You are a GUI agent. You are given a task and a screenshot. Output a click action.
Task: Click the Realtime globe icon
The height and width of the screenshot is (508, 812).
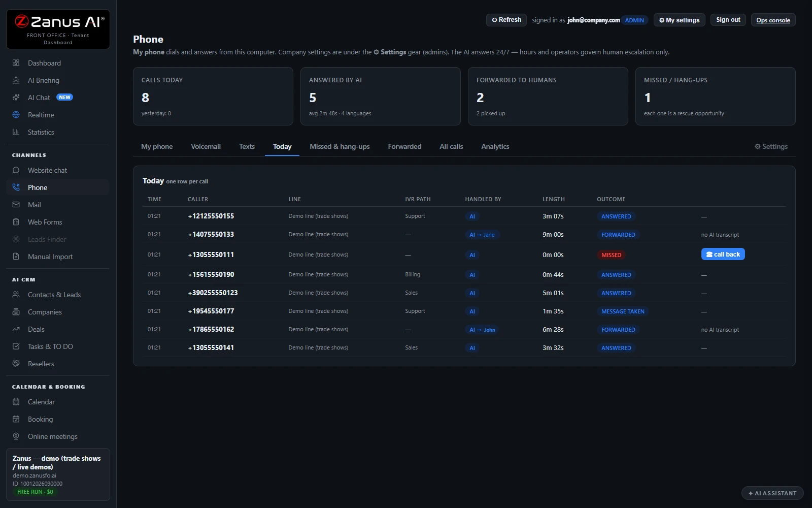click(16, 115)
